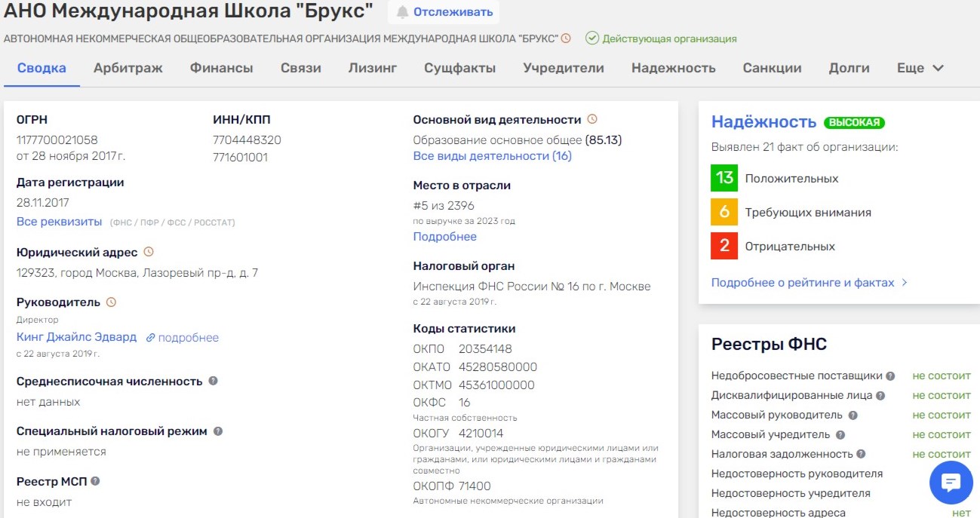
Task: Click ОКТМО code 45361000000
Action: click(496, 385)
